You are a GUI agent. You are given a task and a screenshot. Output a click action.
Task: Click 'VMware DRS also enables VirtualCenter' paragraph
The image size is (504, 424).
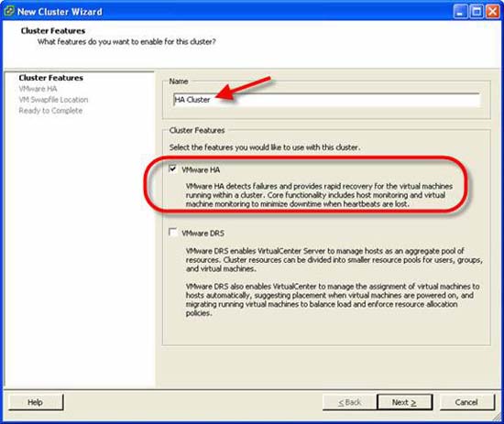coord(333,299)
